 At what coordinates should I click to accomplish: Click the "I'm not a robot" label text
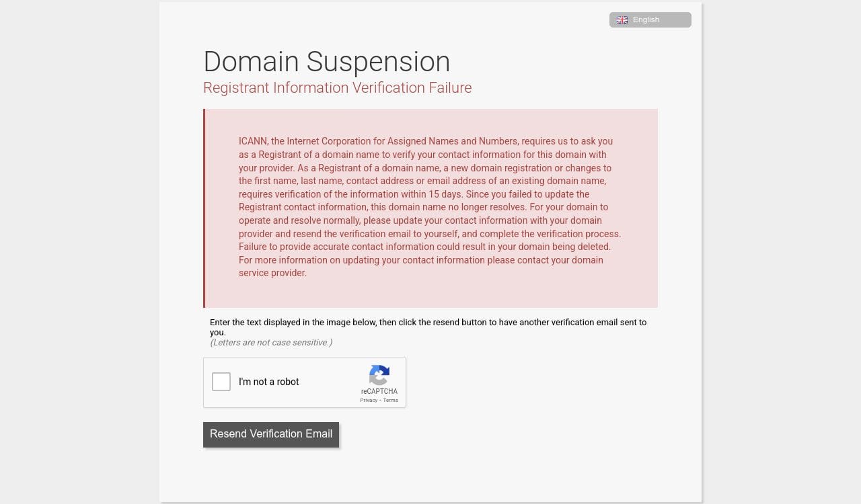[x=268, y=382]
